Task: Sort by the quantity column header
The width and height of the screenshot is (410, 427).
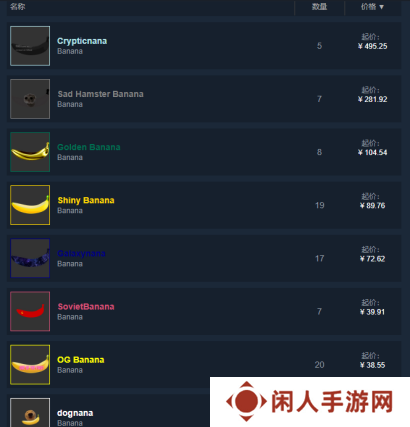Action: point(319,7)
